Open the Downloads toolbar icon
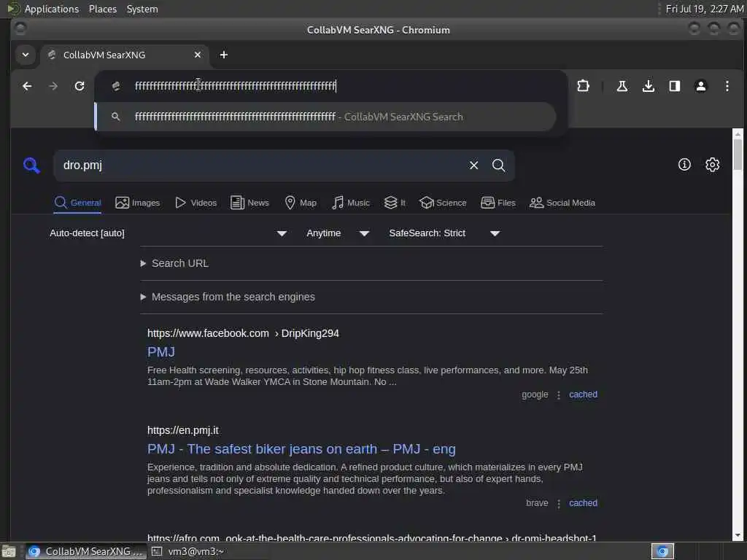The width and height of the screenshot is (747, 560). point(649,86)
